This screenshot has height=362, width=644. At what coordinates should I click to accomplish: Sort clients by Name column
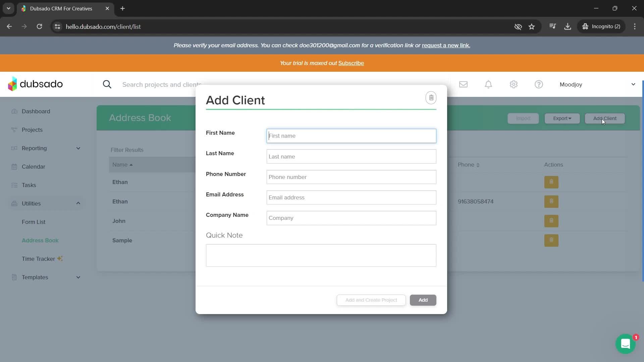(122, 165)
